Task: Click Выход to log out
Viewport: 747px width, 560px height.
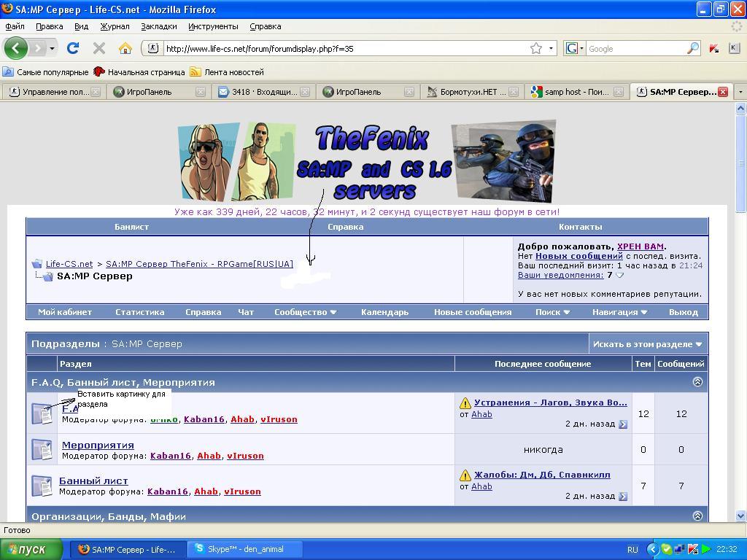Action: click(683, 312)
